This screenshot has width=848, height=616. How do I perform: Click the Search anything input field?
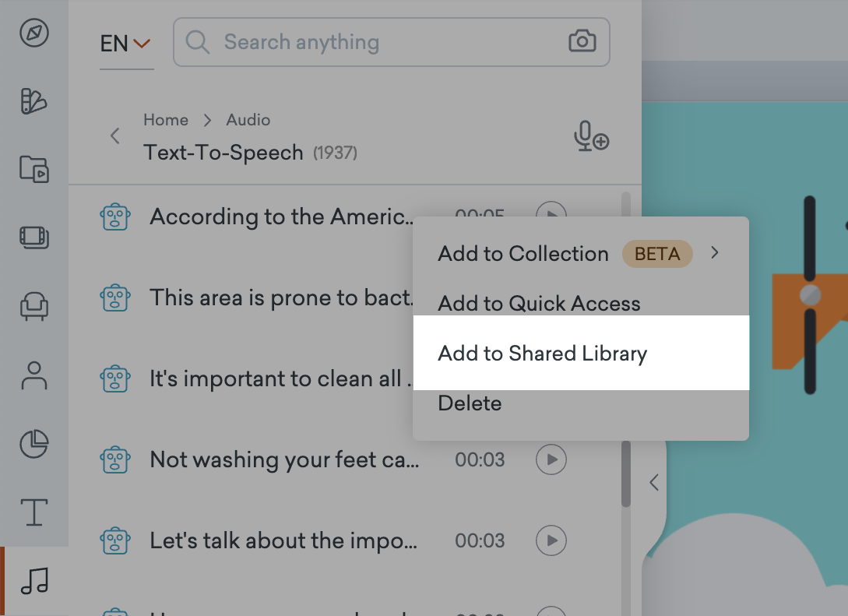392,42
